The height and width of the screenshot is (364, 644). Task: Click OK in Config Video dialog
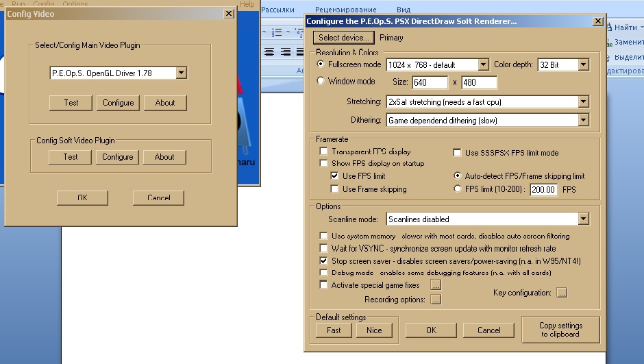pos(82,197)
